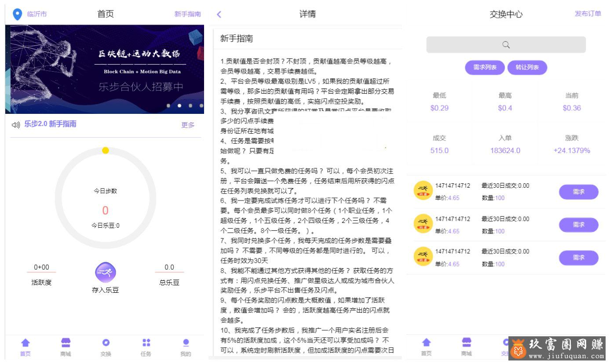
Task: Tap the location pin icon beside 临沂市
Action: [x=17, y=14]
